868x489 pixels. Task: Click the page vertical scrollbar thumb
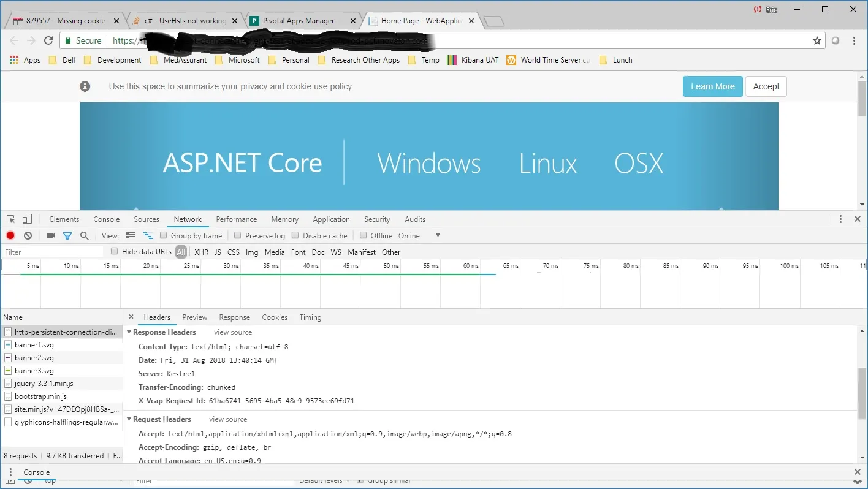862,97
